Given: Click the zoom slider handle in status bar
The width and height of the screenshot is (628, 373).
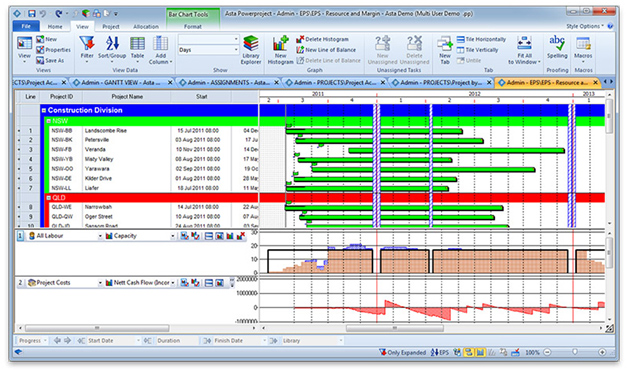Looking at the screenshot, I should (575, 352).
